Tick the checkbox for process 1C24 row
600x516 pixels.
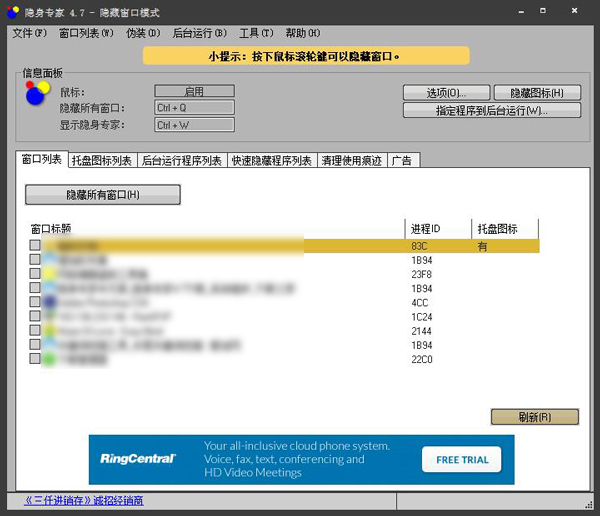pos(35,316)
